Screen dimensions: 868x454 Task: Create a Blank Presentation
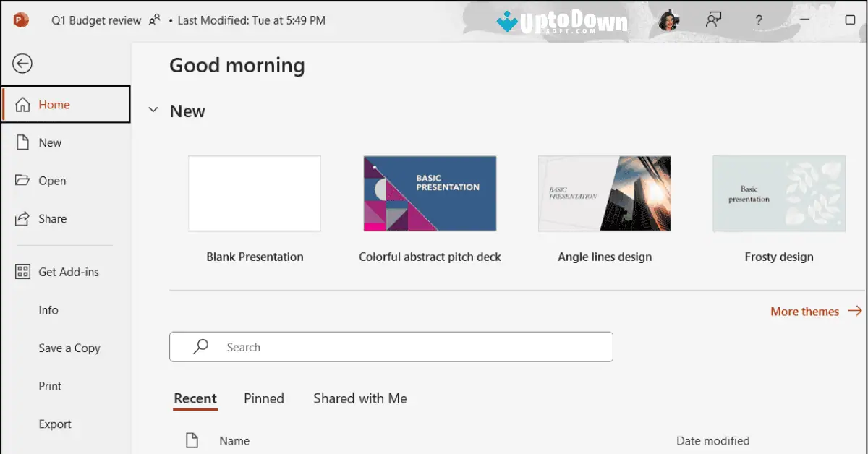[x=255, y=193]
